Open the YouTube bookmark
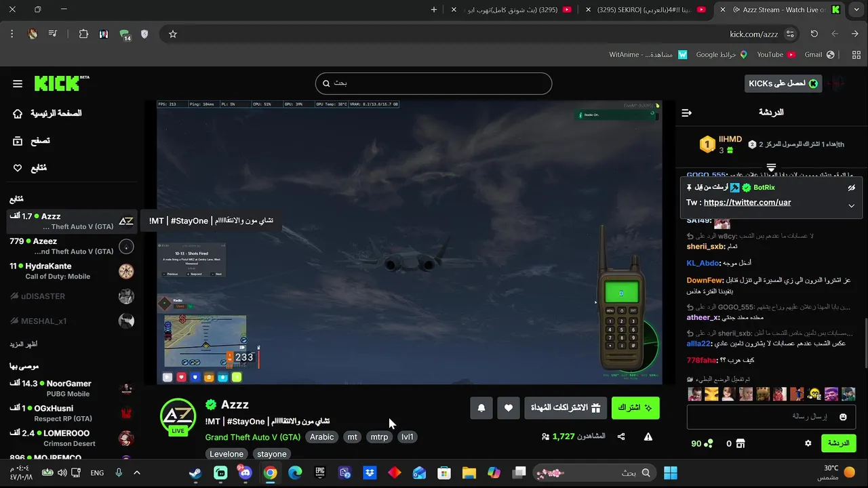The image size is (868, 488). pos(776,54)
